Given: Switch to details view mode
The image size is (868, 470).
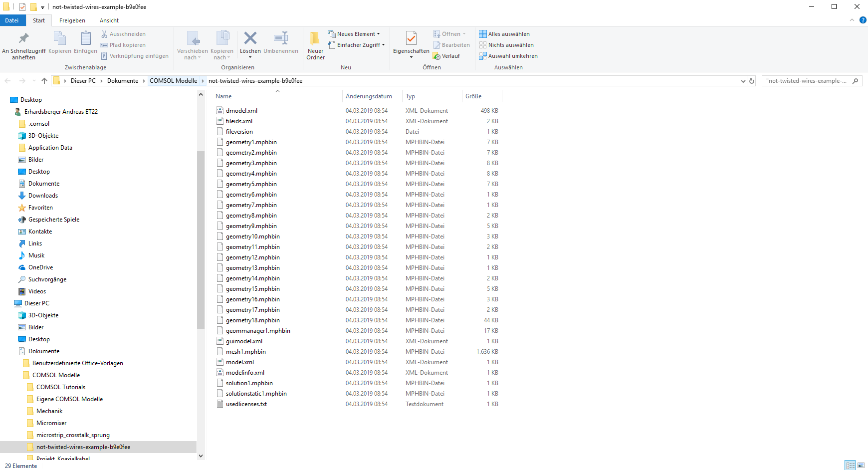Looking at the screenshot, I should point(850,465).
